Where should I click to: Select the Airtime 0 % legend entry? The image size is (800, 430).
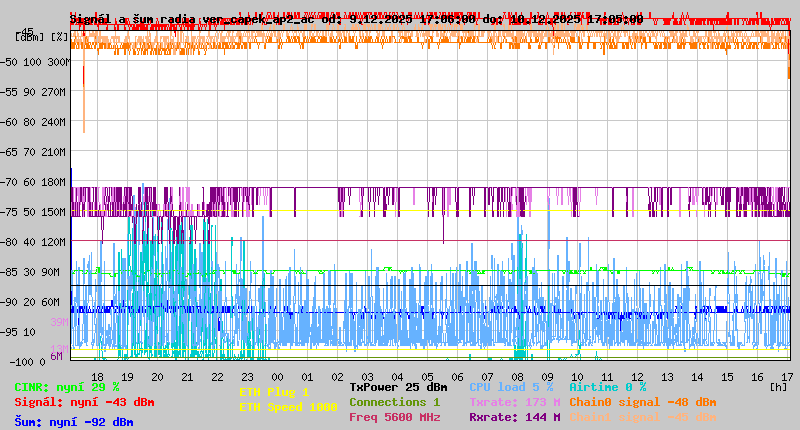point(607,387)
